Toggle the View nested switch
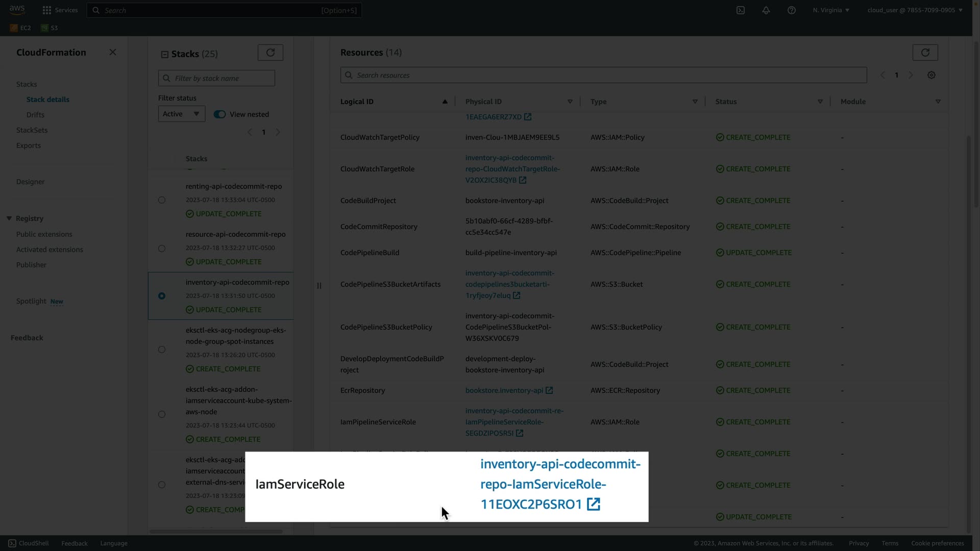The image size is (980, 551). (219, 114)
